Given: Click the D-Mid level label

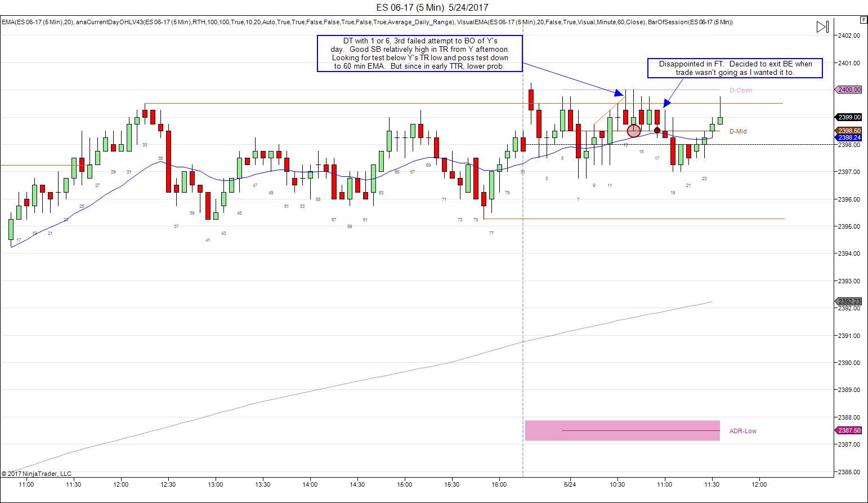Looking at the screenshot, I should (738, 131).
